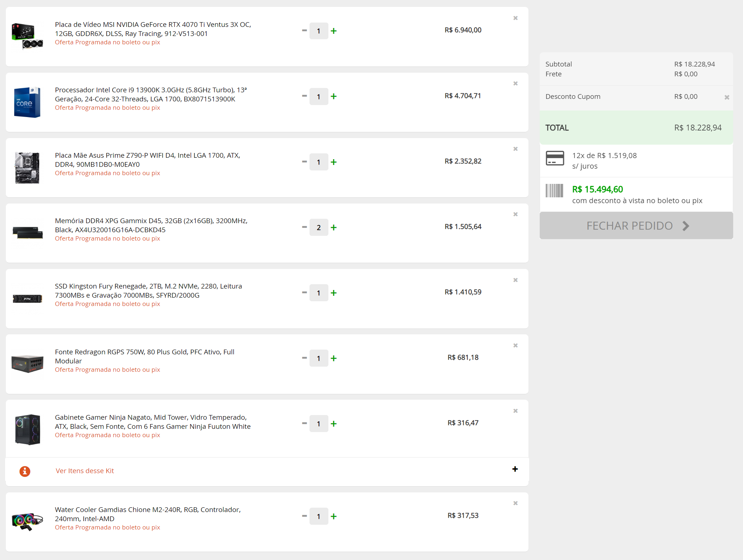Viewport: 743px width, 560px height.
Task: Decrease quantity of Ninja Nagato case
Action: (x=304, y=423)
